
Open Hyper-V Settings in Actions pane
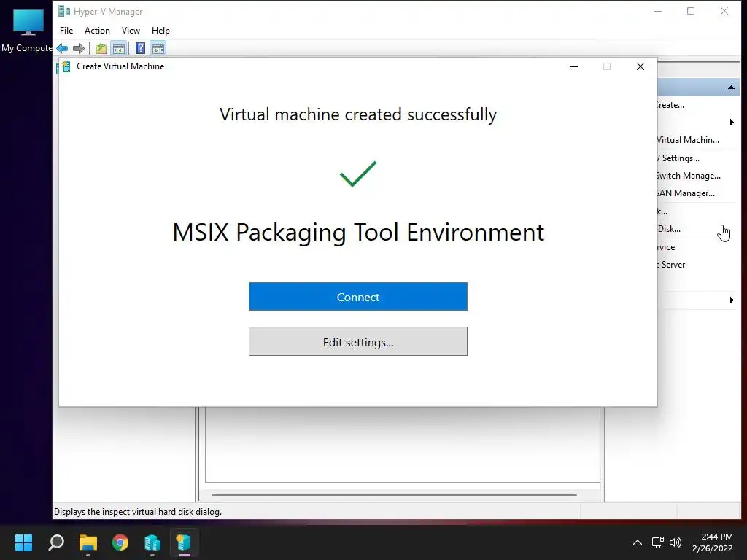click(678, 158)
